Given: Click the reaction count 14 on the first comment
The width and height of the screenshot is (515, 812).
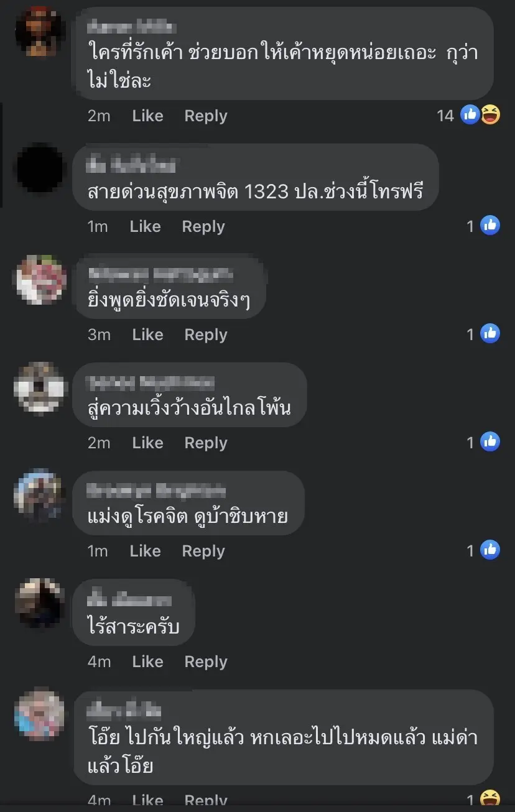Looking at the screenshot, I should click(445, 115).
